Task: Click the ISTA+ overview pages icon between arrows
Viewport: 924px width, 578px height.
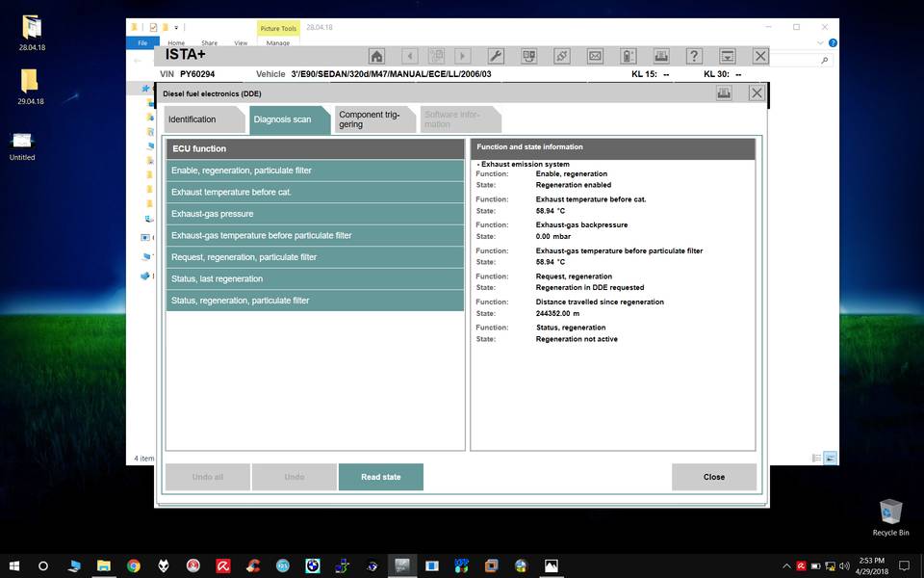Action: click(x=437, y=56)
